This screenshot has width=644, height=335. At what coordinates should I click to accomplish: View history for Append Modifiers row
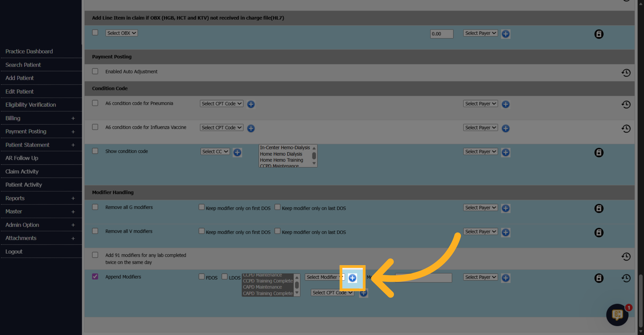(626, 278)
